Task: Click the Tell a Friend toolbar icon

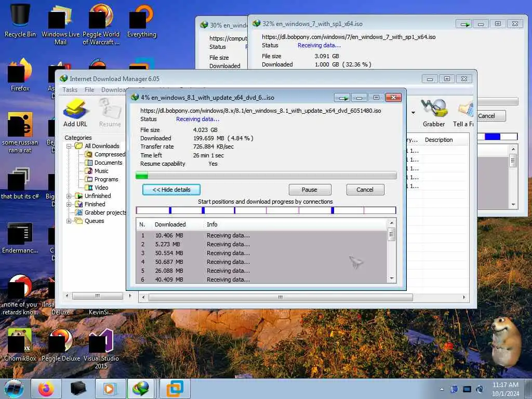Action: click(x=463, y=113)
